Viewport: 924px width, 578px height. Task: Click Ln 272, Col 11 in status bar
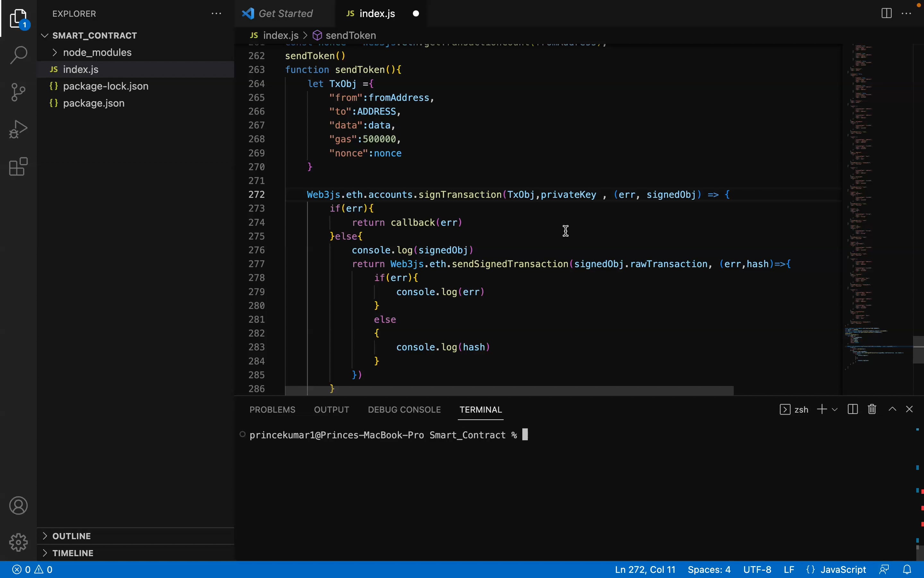(x=645, y=570)
